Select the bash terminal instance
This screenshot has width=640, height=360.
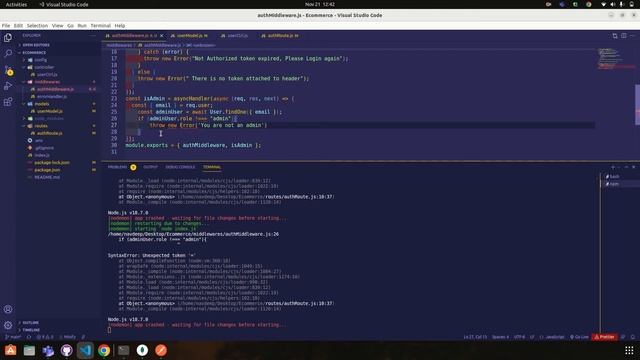coord(612,176)
